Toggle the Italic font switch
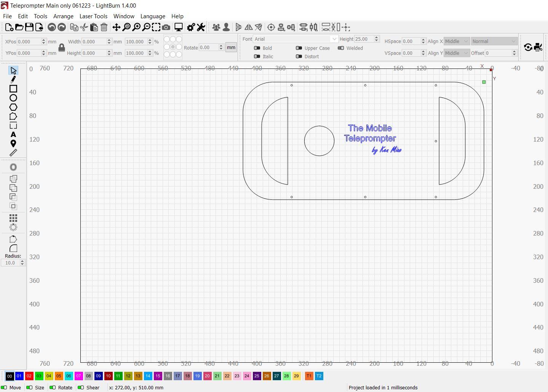 click(x=257, y=56)
